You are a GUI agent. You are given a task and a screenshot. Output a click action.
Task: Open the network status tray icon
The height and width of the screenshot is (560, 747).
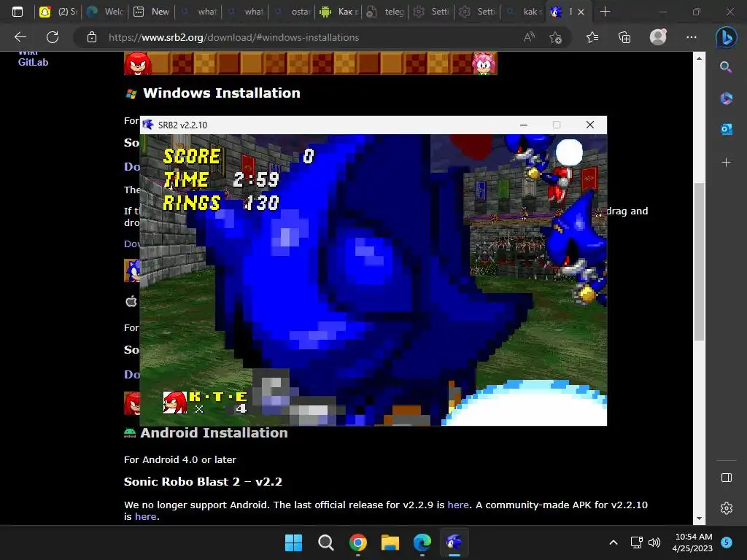[x=636, y=542]
